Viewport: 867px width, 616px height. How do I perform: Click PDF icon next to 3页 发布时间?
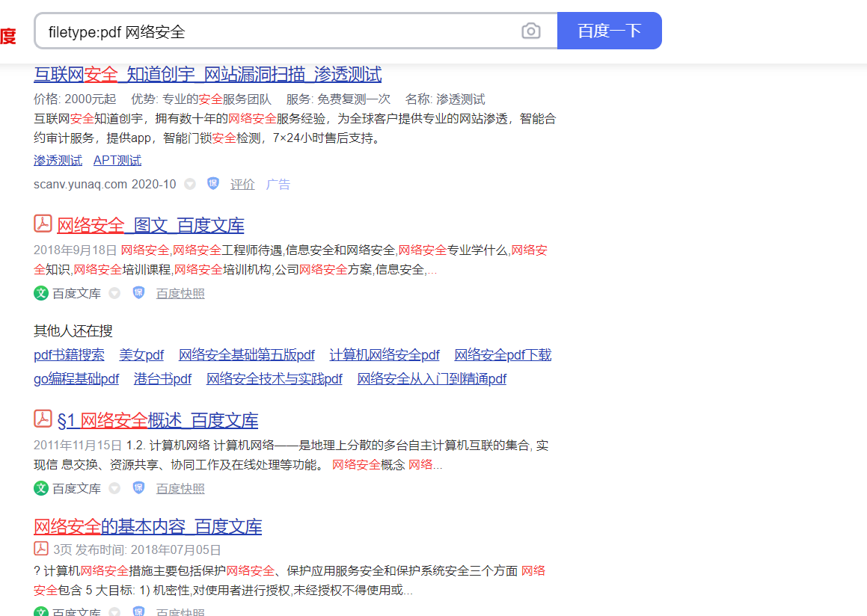[41, 549]
